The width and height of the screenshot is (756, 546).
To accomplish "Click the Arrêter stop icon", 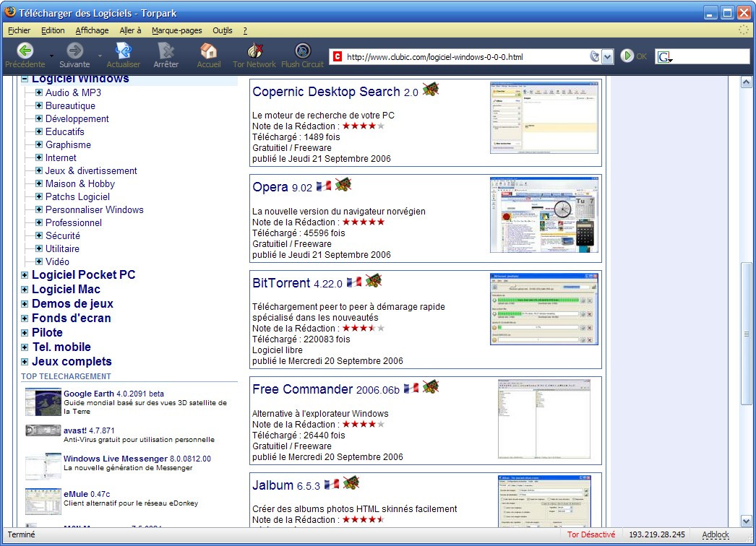I will (x=166, y=51).
